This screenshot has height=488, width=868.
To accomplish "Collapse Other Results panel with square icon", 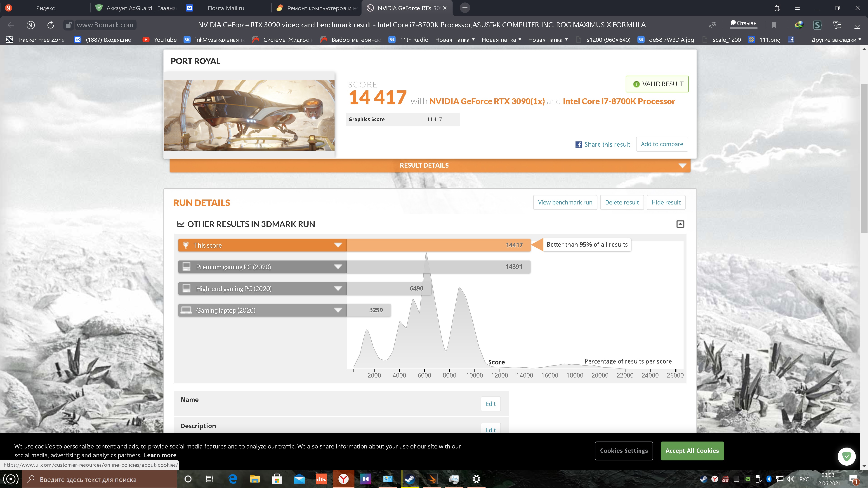I will [x=680, y=224].
